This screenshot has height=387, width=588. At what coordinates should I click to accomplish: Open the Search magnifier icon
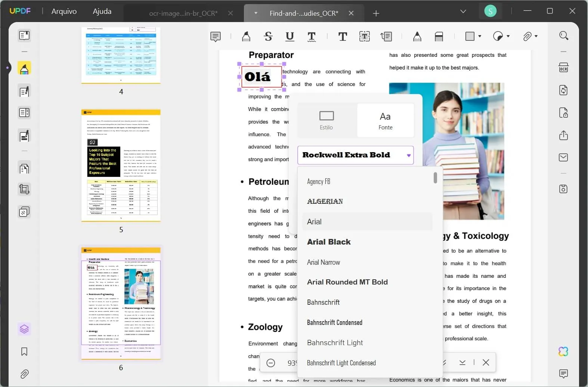pyautogui.click(x=564, y=36)
